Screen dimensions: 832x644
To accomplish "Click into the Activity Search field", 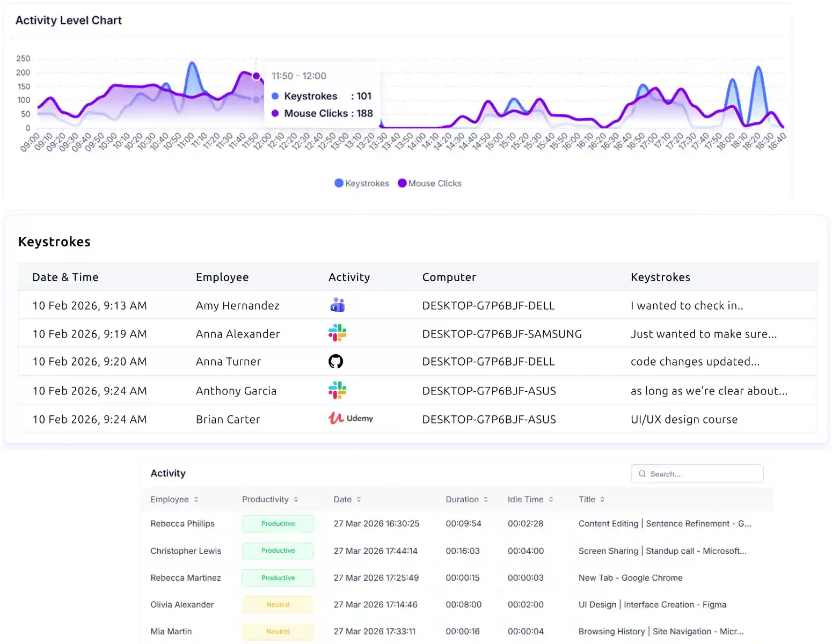I will (703, 474).
